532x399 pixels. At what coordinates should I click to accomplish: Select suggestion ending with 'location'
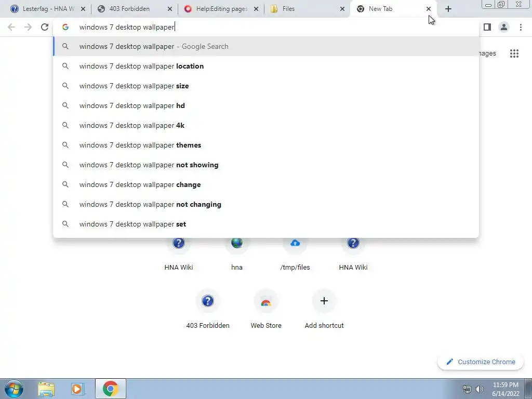266,66
